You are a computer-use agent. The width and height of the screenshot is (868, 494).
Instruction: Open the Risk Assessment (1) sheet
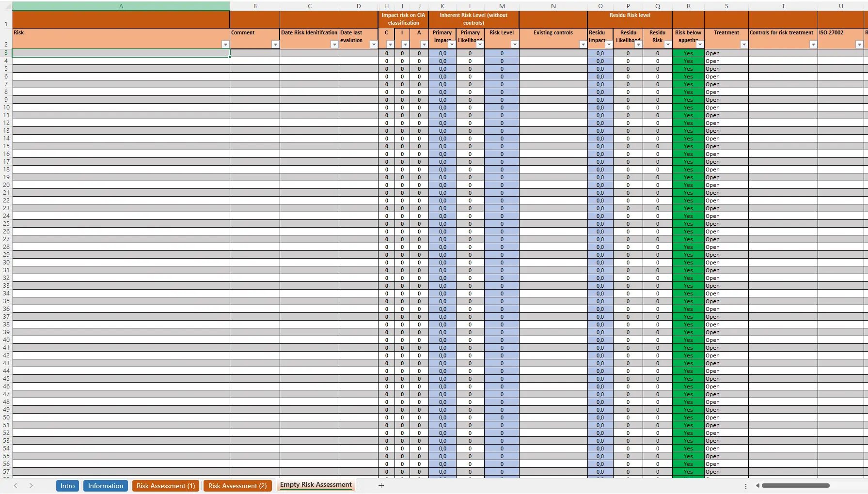[x=165, y=486]
